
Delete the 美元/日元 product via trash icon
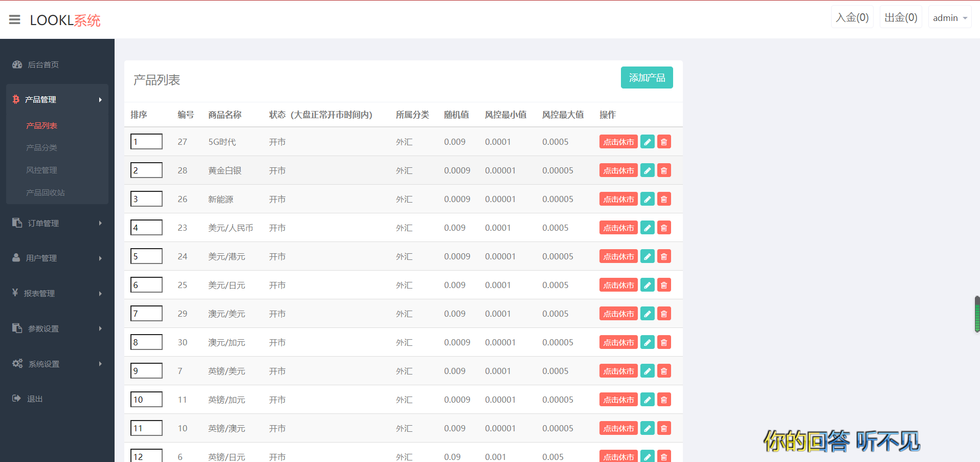pos(664,285)
